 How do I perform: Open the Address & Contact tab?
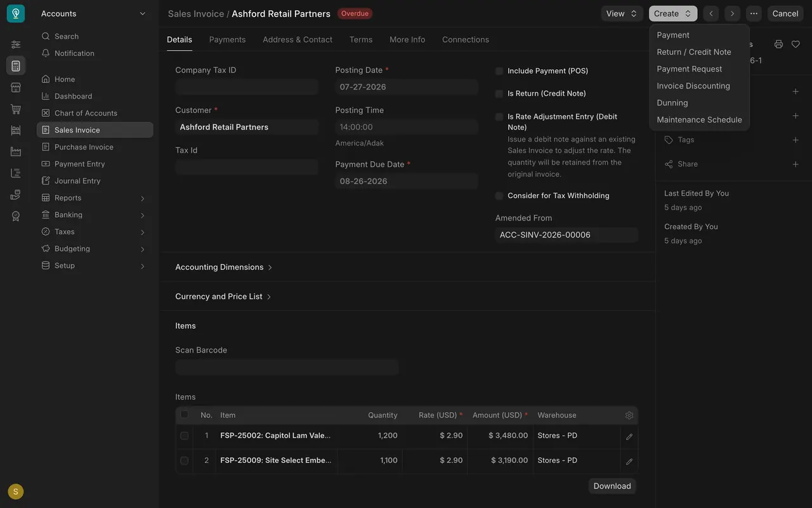[x=298, y=39]
